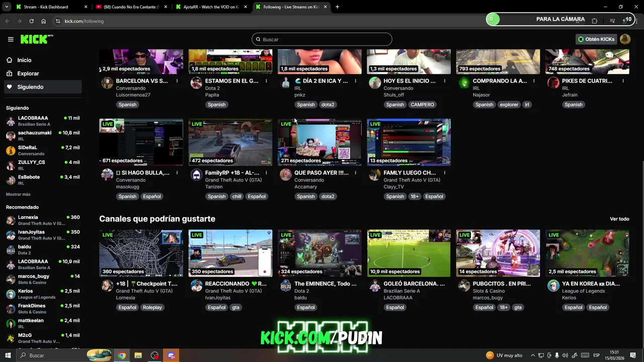644x362 pixels.
Task: Click Roleplay tag on Lornexia stream
Action: point(152,307)
